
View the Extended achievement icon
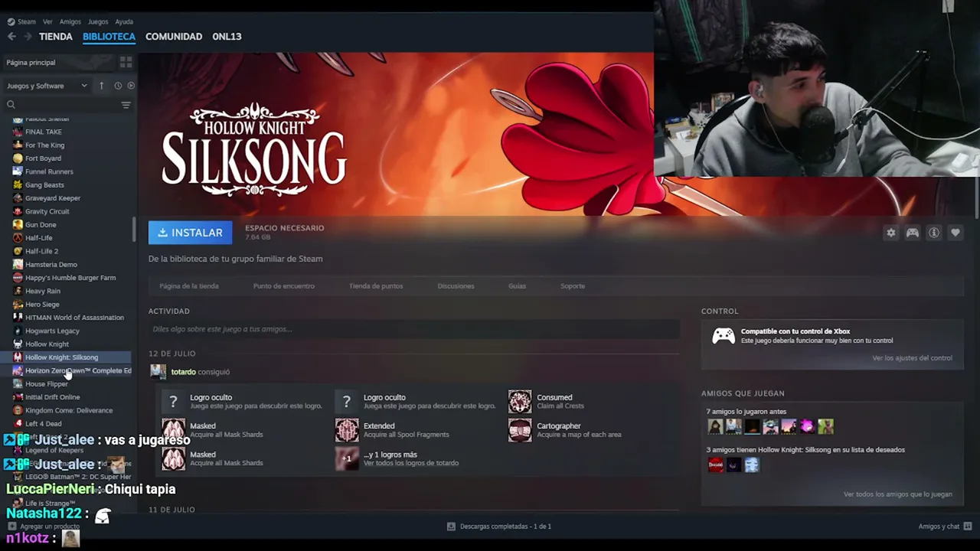(347, 430)
